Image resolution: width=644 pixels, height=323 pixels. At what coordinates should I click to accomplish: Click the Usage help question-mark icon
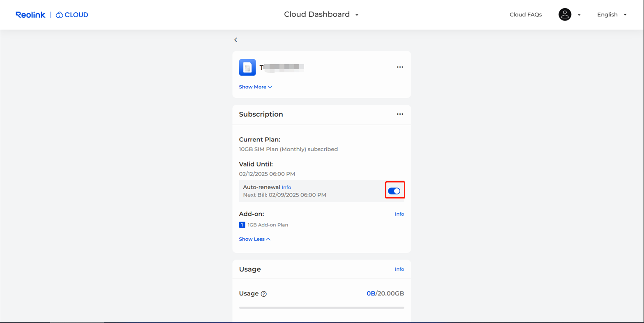coord(264,294)
